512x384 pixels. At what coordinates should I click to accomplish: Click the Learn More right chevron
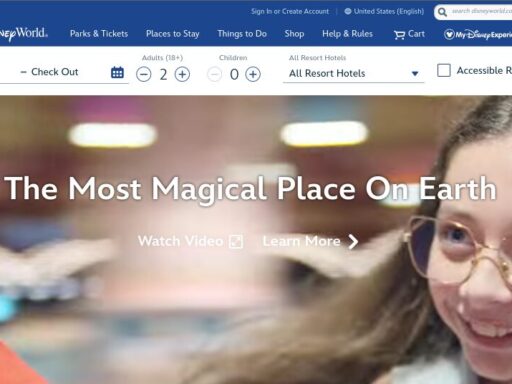[353, 242]
